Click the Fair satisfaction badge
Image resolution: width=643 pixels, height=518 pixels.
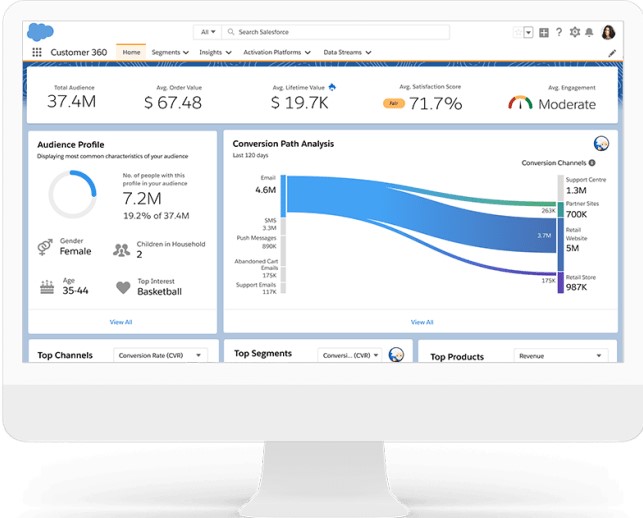(x=394, y=103)
